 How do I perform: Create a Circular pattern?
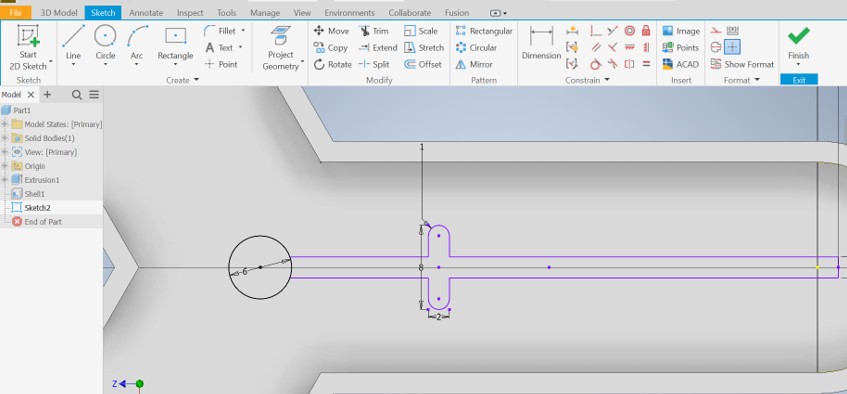pyautogui.click(x=476, y=48)
